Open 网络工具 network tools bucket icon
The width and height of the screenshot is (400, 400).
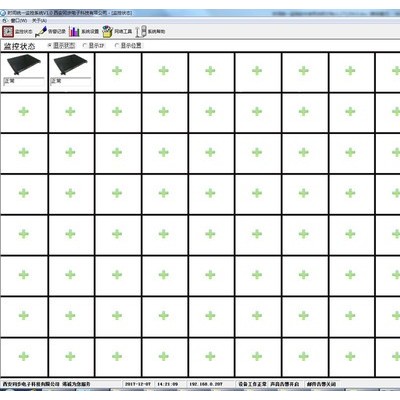(107, 31)
